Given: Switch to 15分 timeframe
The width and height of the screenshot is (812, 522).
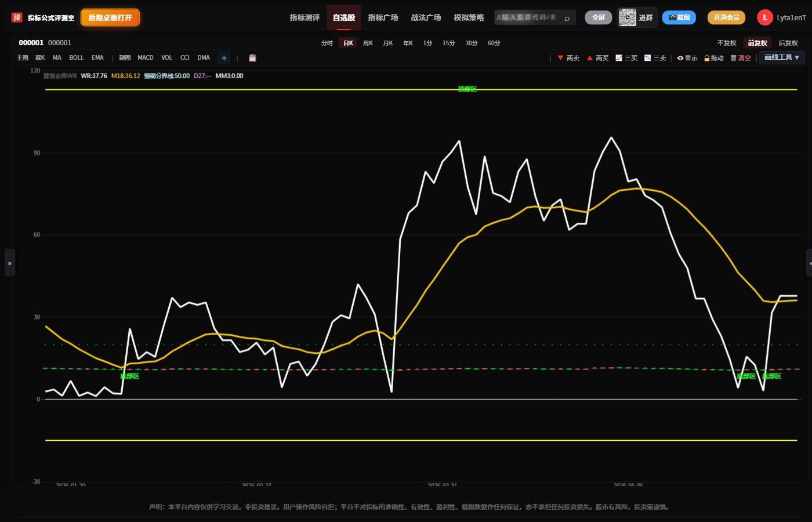Looking at the screenshot, I should pyautogui.click(x=449, y=43).
